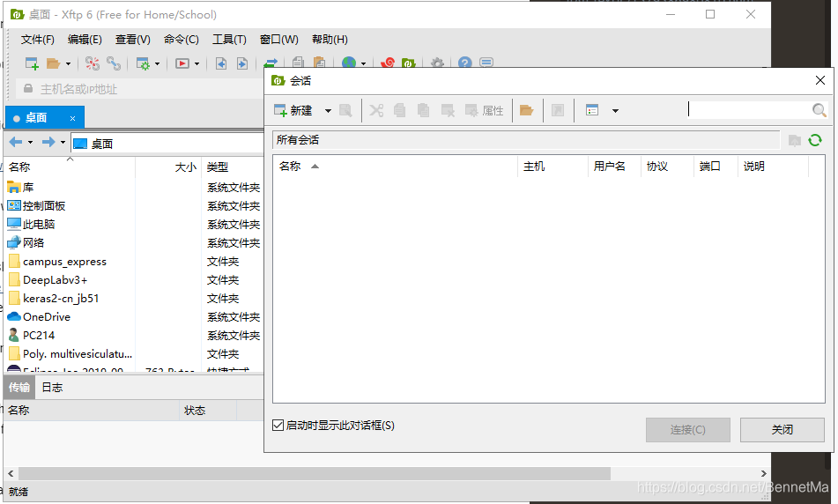The image size is (838, 504).
Task: Click the 关闭 button in sessions dialog
Action: point(782,430)
